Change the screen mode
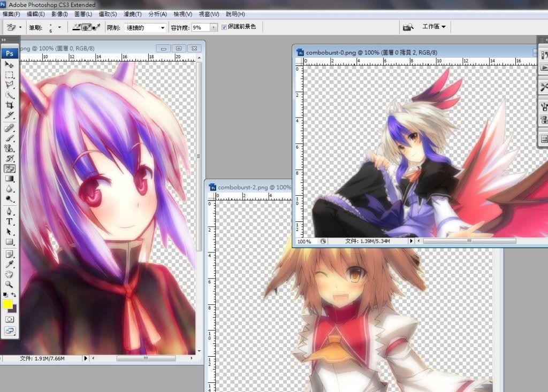548x392 pixels. click(10, 331)
